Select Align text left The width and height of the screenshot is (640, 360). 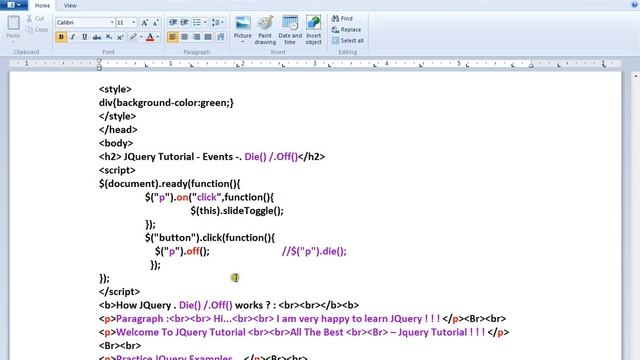[x=173, y=37]
